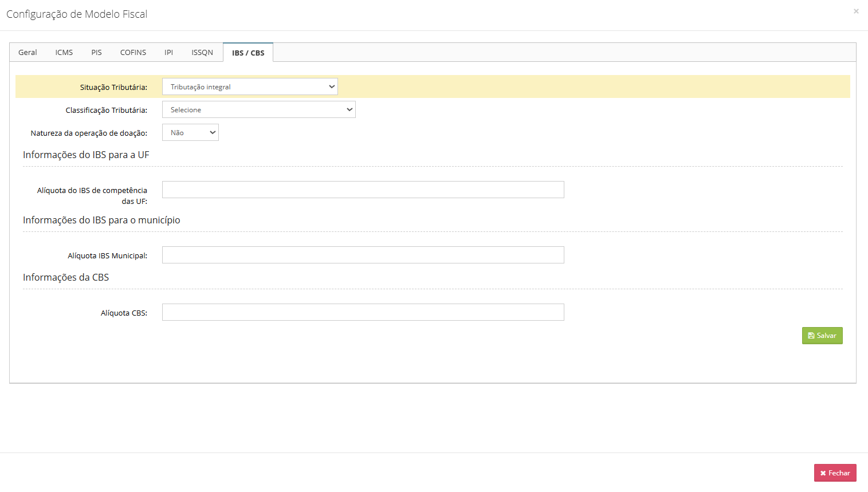Viewport: 868px width, 492px height.
Task: Click the red Fechar button
Action: 835,473
